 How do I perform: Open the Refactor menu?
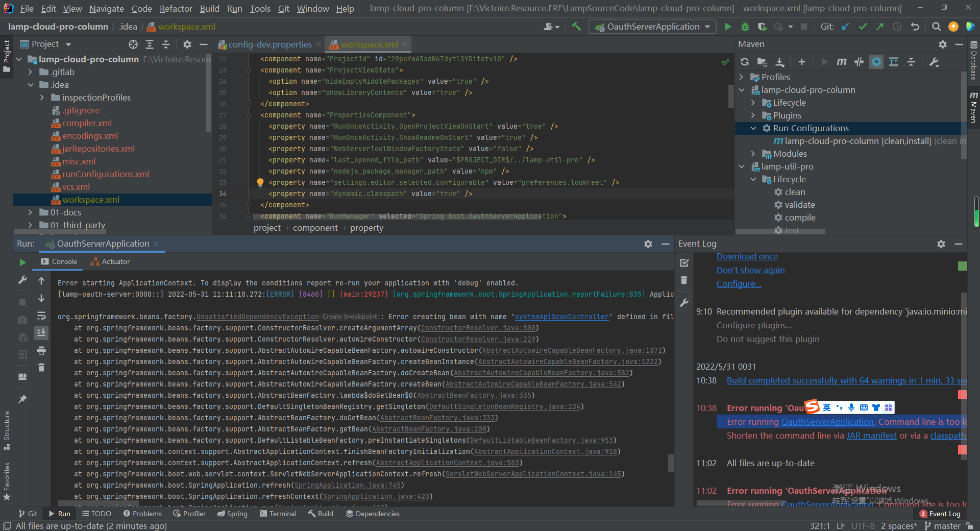[x=176, y=8]
